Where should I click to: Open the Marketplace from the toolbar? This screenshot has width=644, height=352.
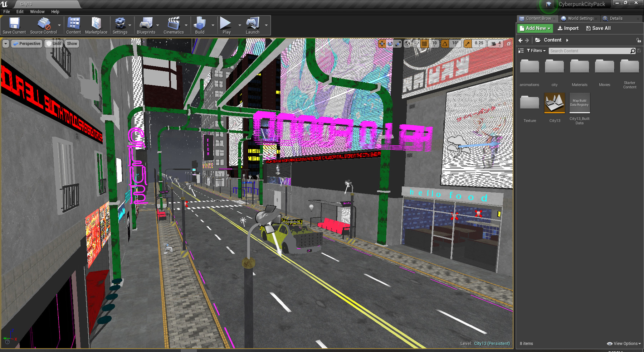96,25
